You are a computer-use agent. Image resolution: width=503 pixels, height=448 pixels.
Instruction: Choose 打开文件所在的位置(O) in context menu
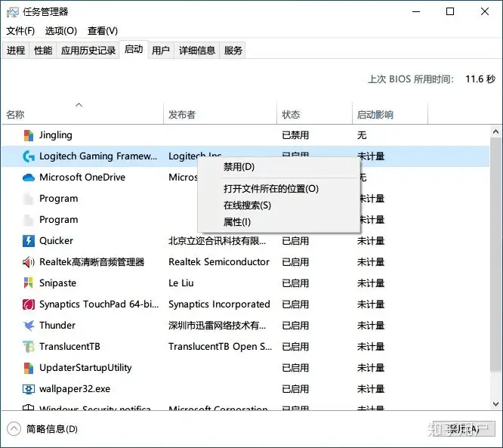pyautogui.click(x=279, y=189)
